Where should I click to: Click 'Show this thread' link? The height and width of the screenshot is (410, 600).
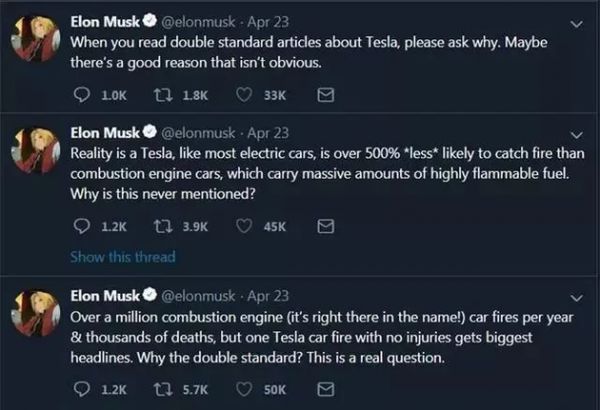point(122,257)
